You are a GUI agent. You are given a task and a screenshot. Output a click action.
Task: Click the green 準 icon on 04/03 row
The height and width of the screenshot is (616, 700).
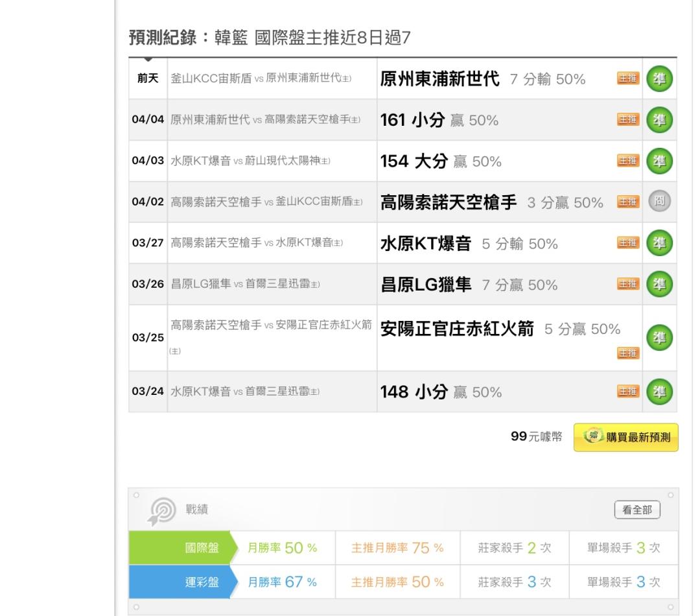pyautogui.click(x=660, y=161)
